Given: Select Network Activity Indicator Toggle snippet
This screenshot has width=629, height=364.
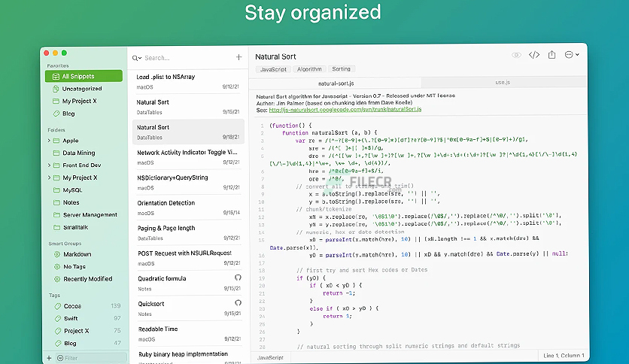Looking at the screenshot, I should pos(188,157).
